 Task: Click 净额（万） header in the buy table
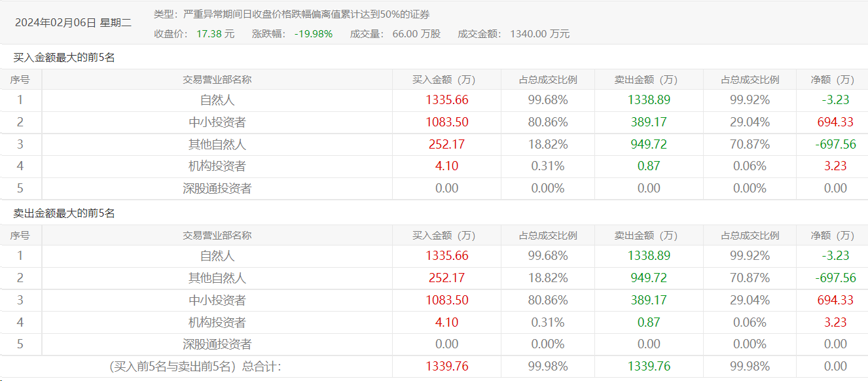(832, 80)
